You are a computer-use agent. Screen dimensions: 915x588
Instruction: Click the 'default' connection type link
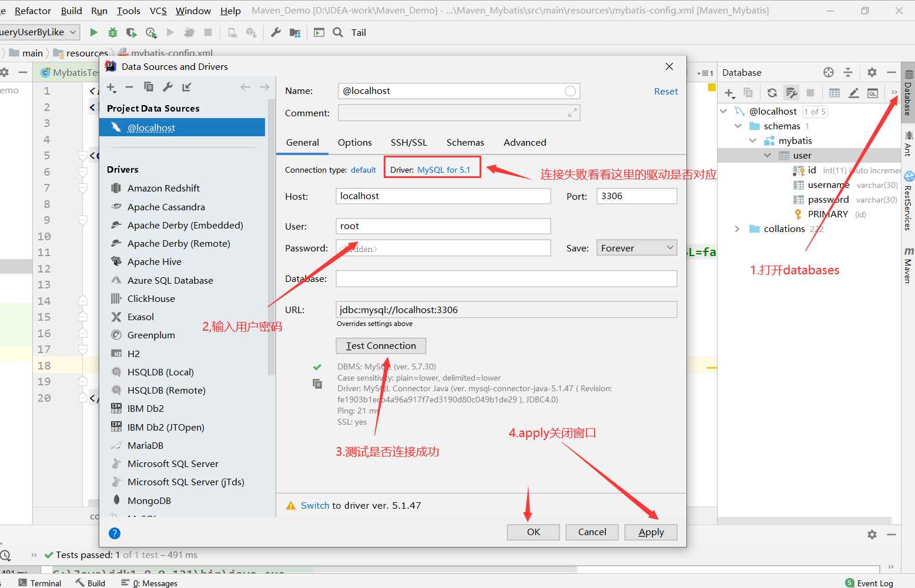363,170
